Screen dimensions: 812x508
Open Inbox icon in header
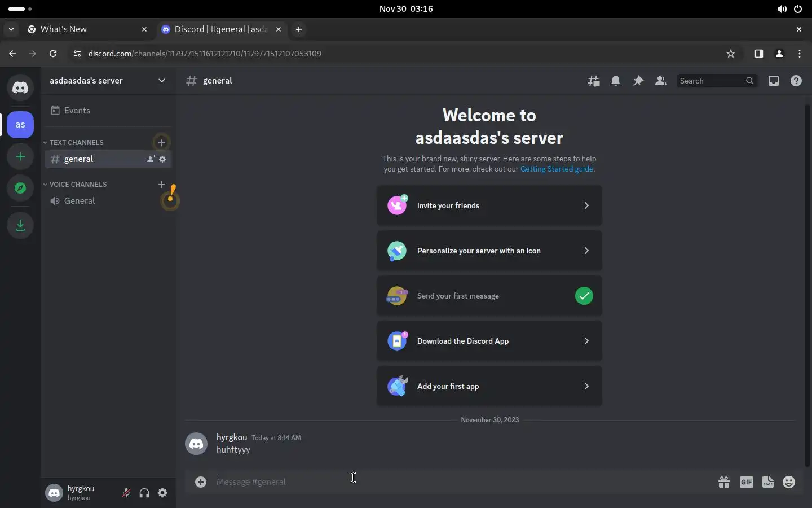point(774,81)
